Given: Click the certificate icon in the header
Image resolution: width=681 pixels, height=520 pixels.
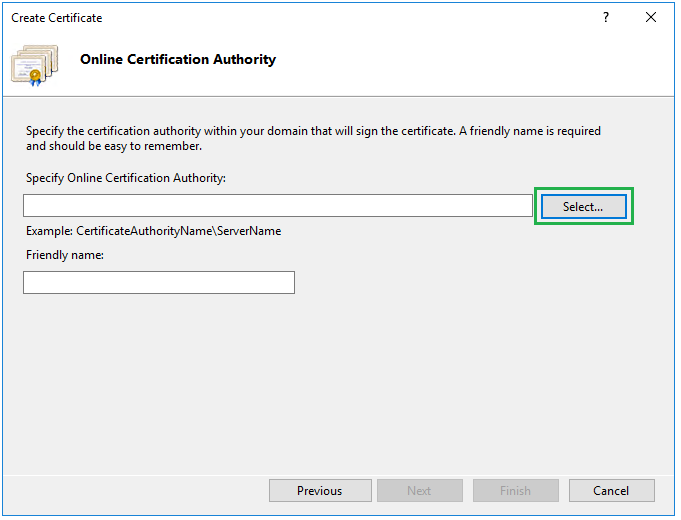Looking at the screenshot, I should (x=34, y=65).
